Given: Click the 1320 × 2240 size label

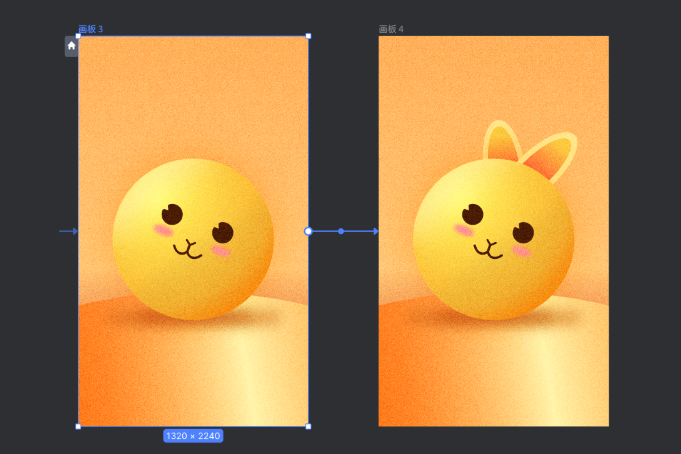Looking at the screenshot, I should (193, 436).
